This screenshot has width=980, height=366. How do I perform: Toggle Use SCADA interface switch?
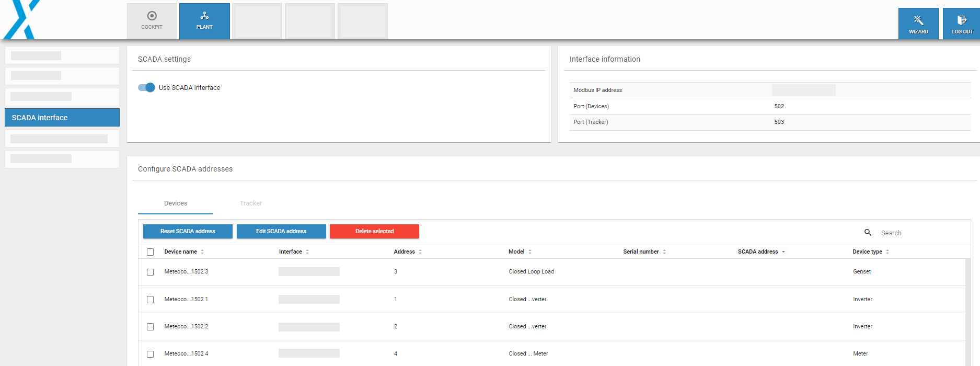[146, 87]
